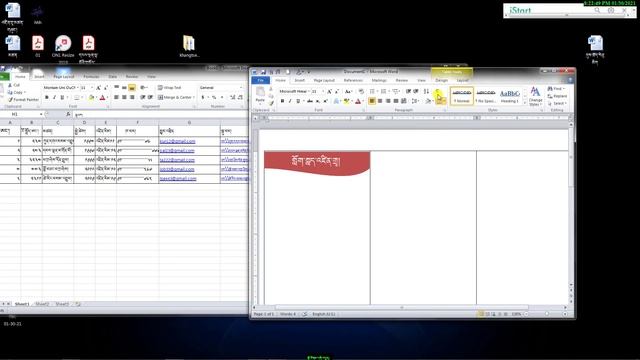Click Word Change Styles icon
Screen dimensions: 640x360
tap(535, 97)
